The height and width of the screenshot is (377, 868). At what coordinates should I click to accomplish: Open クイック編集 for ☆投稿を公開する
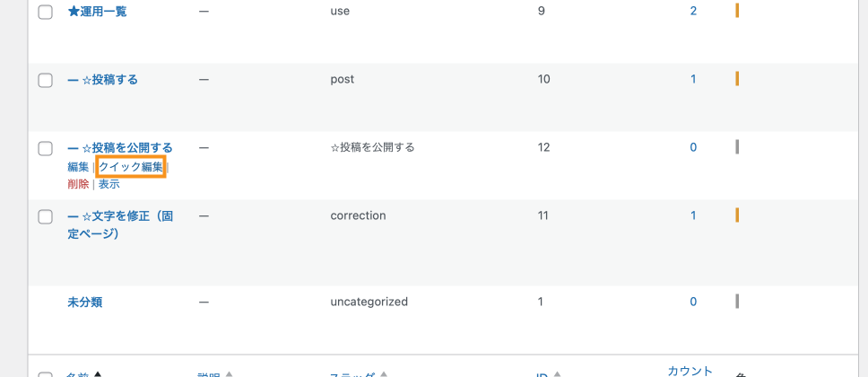point(131,167)
